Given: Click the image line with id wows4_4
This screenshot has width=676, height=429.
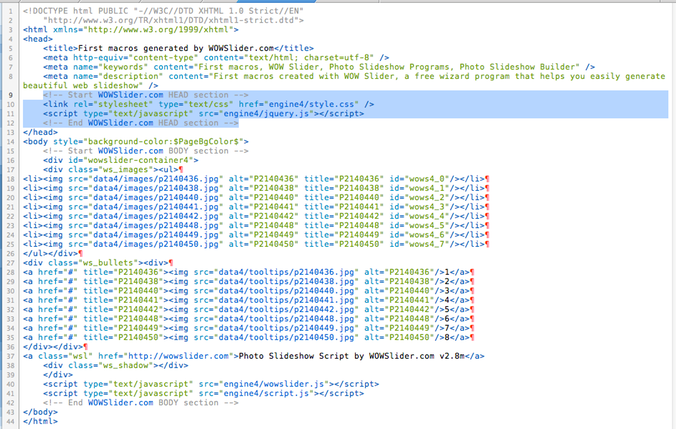Looking at the screenshot, I should [x=256, y=216].
